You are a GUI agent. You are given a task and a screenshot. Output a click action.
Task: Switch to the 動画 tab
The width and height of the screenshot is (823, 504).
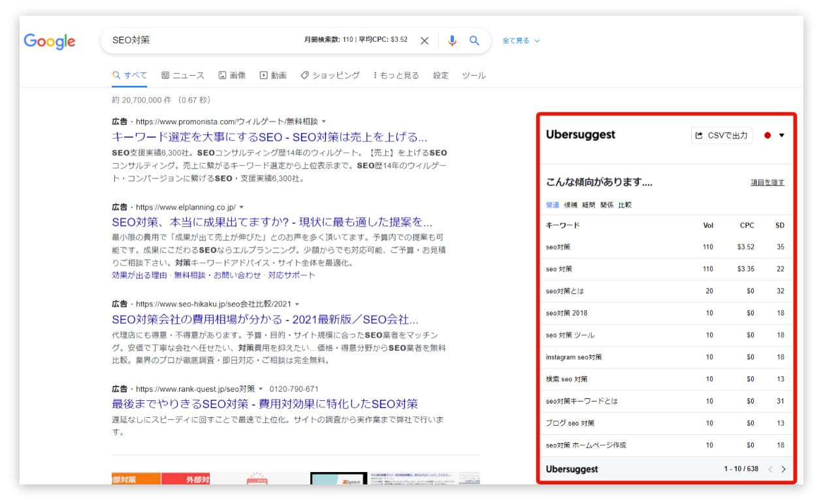click(x=273, y=75)
